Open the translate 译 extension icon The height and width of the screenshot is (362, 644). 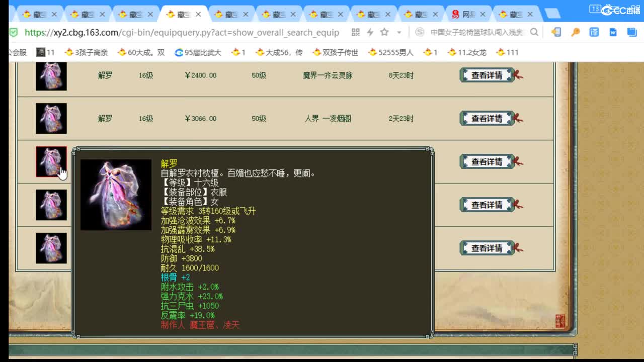coord(594,32)
